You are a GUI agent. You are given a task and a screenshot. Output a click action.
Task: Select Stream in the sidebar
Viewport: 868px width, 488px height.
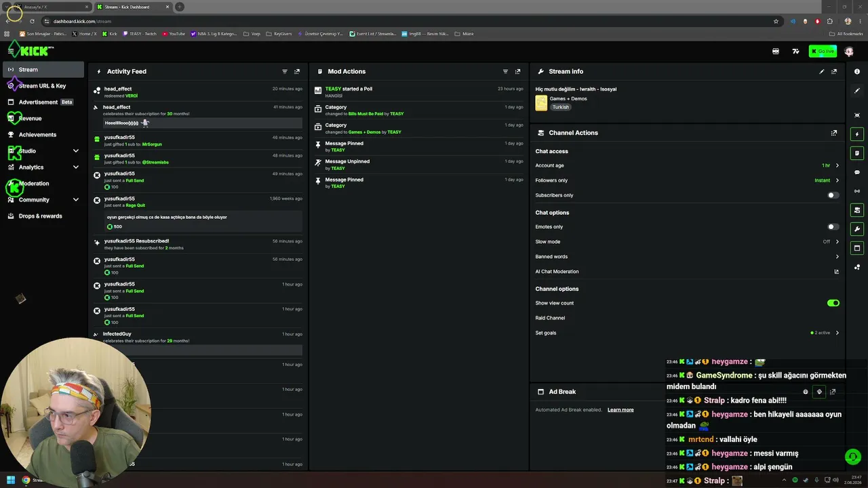pyautogui.click(x=43, y=69)
